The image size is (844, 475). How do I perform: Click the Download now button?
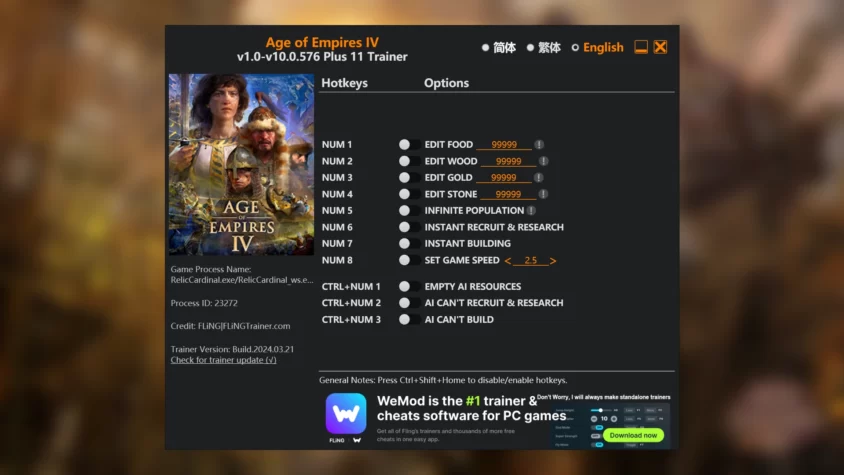coord(633,435)
